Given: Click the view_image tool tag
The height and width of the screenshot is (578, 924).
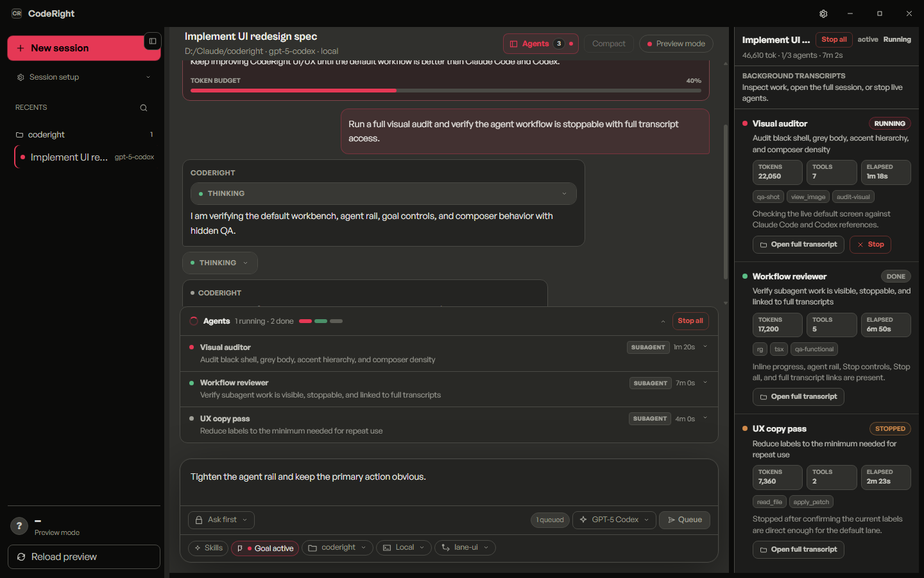Looking at the screenshot, I should 808,197.
